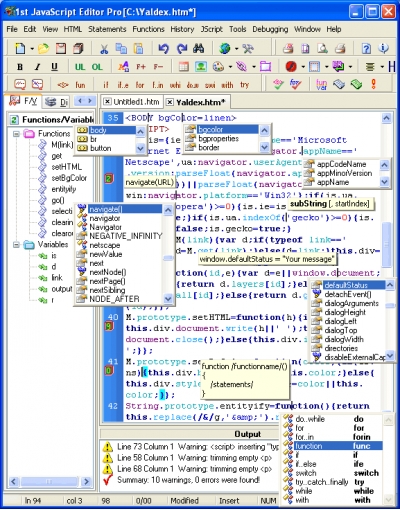Click the Italic I formatting icon
The width and height of the screenshot is (400, 510).
(x=37, y=67)
